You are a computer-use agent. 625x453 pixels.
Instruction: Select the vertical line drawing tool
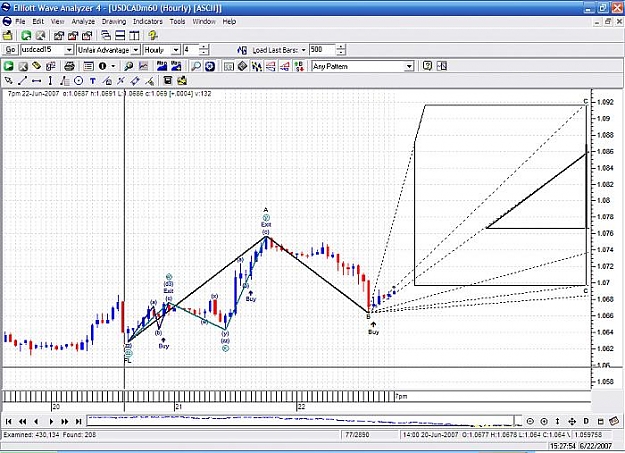tap(50, 81)
